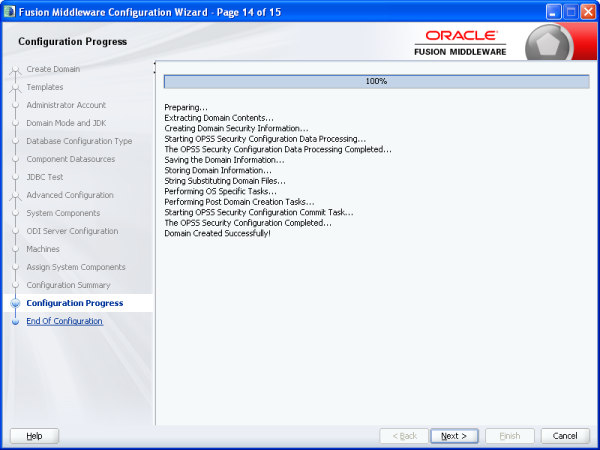Select Administrator Account in navigation
600x450 pixels.
click(65, 105)
